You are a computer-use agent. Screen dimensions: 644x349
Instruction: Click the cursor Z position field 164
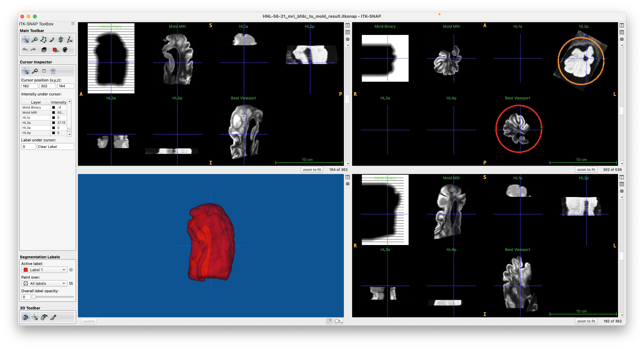click(x=65, y=86)
